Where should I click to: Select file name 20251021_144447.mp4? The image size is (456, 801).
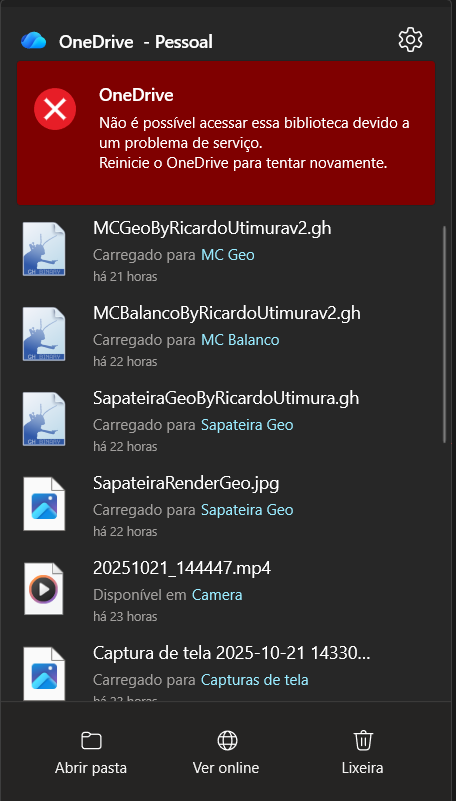point(182,568)
